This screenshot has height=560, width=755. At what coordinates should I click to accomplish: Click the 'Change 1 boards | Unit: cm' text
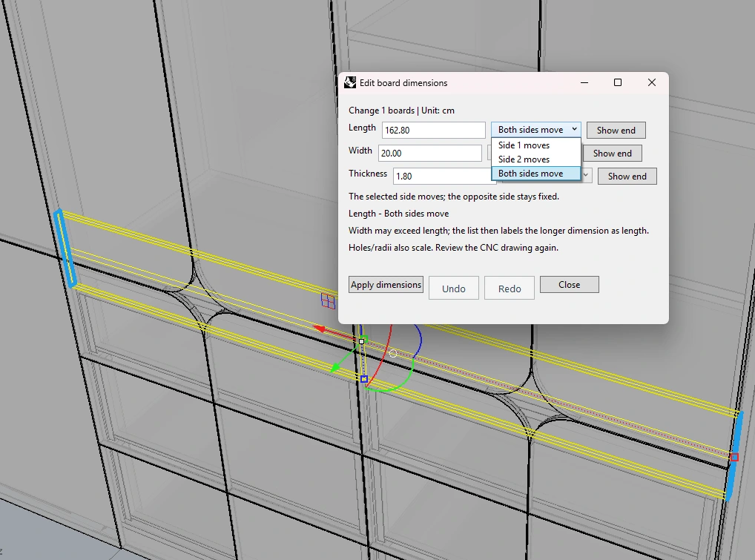pyautogui.click(x=401, y=111)
